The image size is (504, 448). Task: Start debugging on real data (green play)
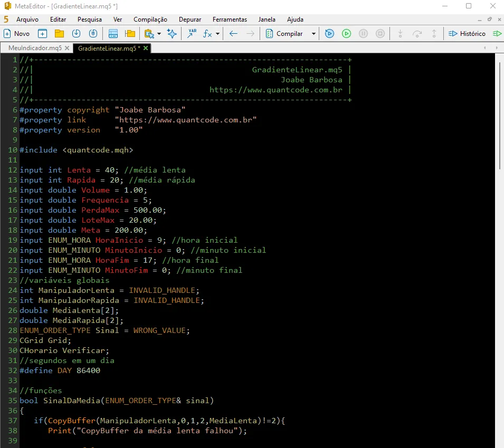coord(347,33)
